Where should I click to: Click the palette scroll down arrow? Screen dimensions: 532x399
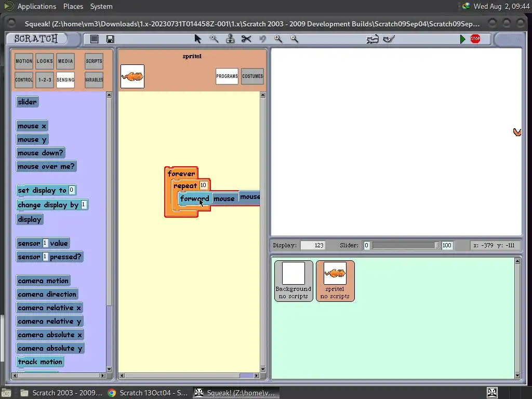(109, 369)
